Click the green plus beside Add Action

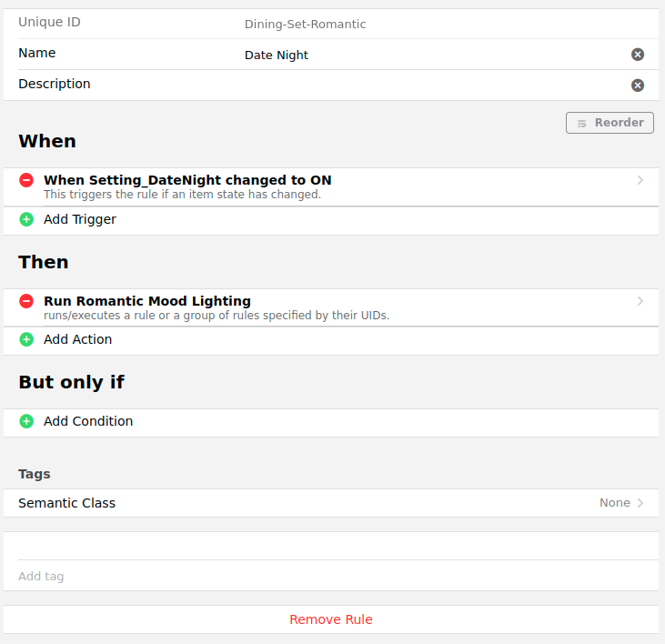(x=26, y=339)
